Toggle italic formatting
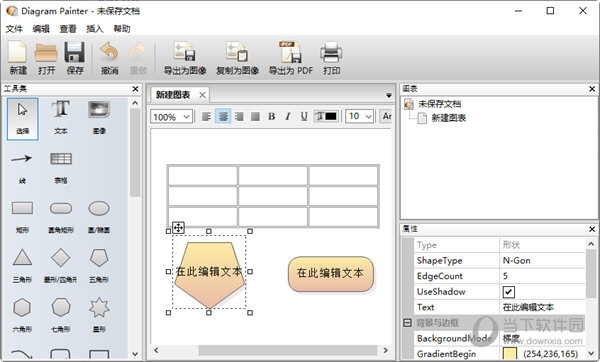 coord(288,116)
